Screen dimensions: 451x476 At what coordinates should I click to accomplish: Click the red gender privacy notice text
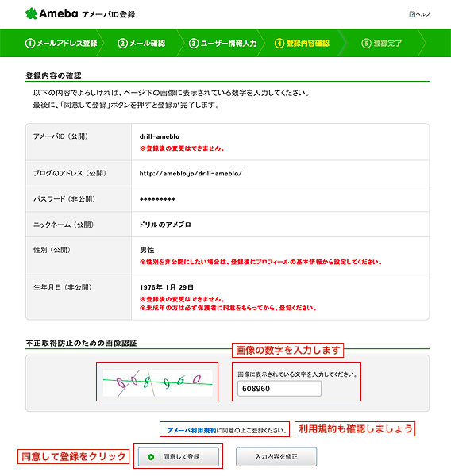coord(260,262)
